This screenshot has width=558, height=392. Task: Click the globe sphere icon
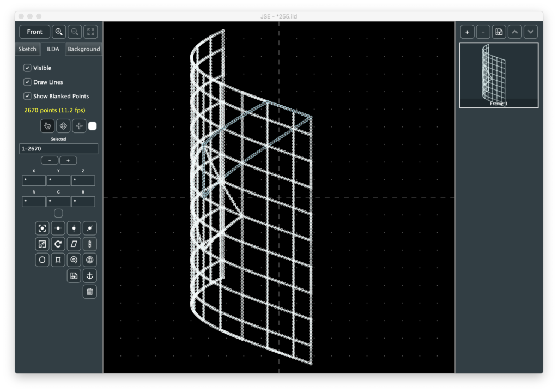coord(90,260)
